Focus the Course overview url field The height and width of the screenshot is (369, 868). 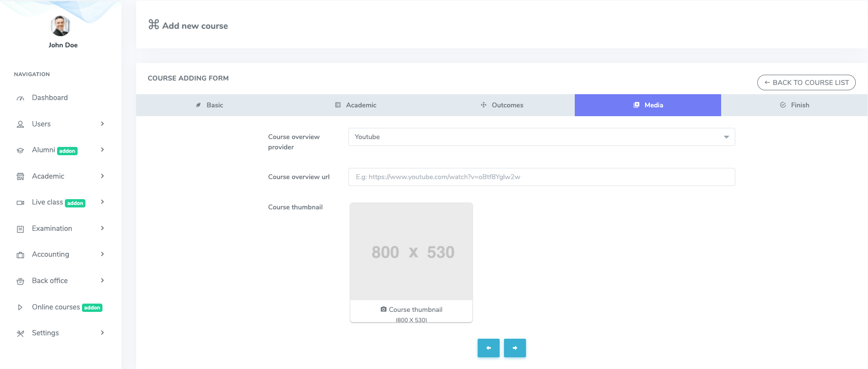(541, 177)
